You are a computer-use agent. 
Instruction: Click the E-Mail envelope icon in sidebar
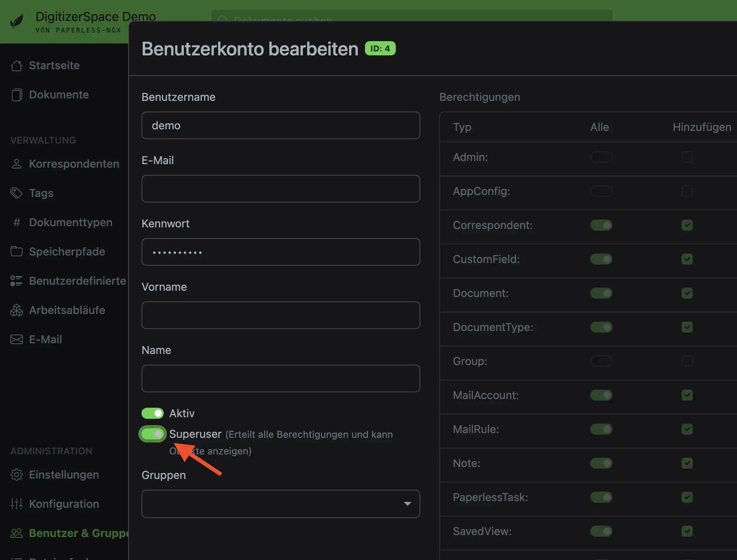click(x=17, y=339)
